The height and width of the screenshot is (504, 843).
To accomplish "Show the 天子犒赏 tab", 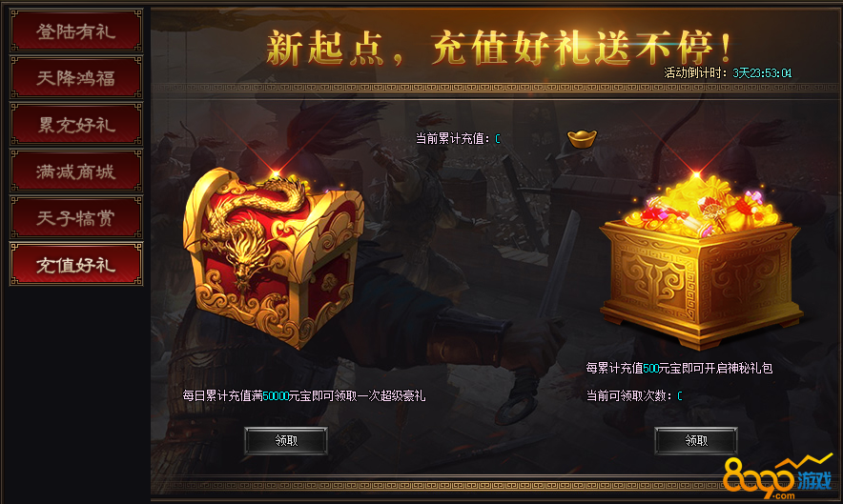I will (76, 218).
